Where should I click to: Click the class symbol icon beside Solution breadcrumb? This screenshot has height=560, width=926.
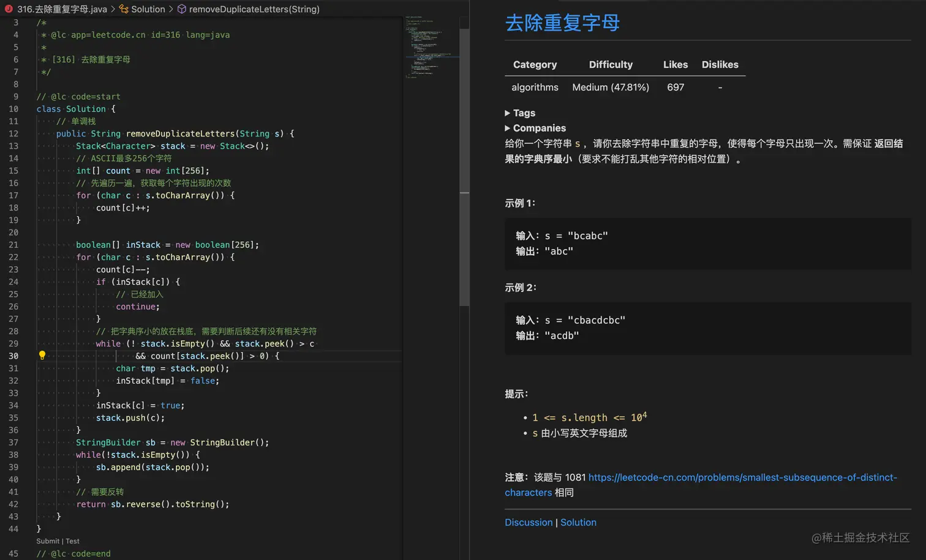(124, 9)
